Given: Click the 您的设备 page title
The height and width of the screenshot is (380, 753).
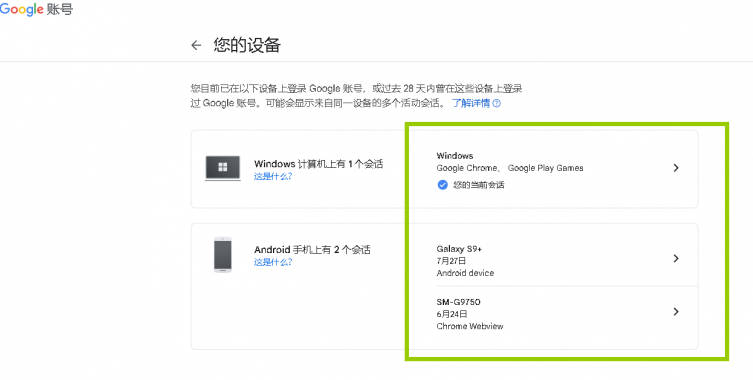Looking at the screenshot, I should tap(247, 45).
